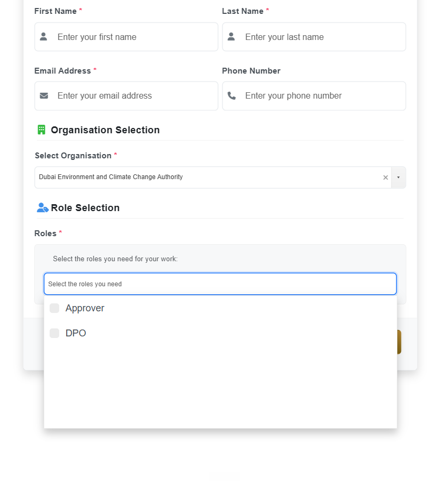Viewport: 448px width, 483px height.
Task: Tick the DPO checkbox
Action: pyautogui.click(x=54, y=333)
